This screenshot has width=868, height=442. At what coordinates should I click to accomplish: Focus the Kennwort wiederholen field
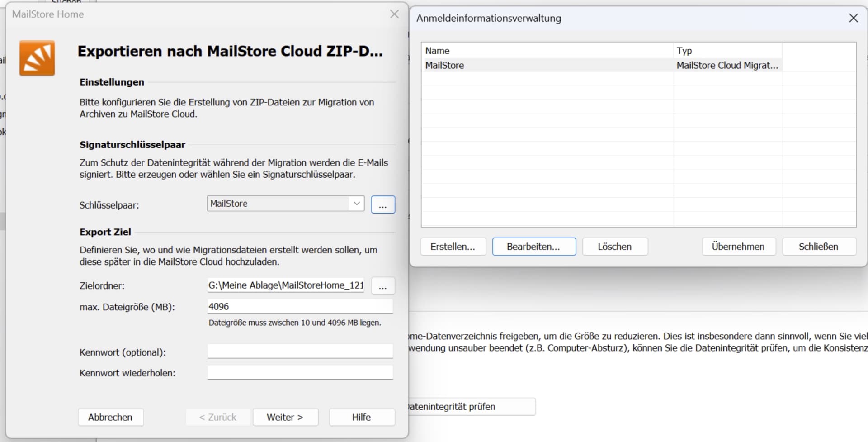[300, 373]
